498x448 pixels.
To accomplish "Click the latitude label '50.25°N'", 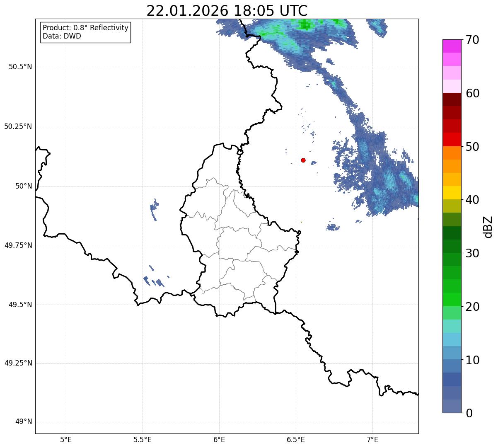I will click(x=18, y=126).
